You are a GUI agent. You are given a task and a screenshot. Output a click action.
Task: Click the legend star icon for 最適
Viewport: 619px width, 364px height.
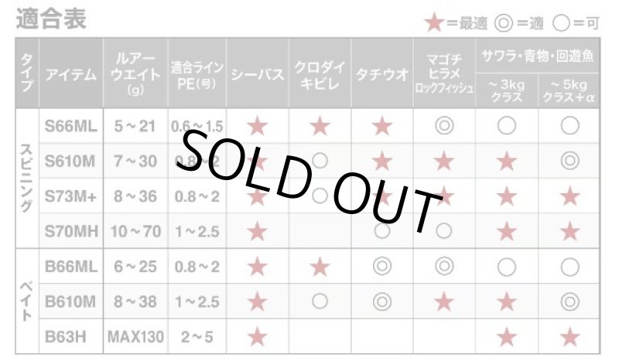coord(435,23)
